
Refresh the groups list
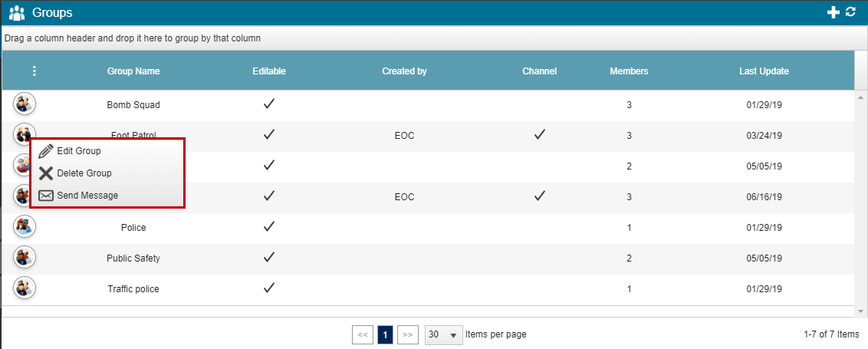[851, 12]
